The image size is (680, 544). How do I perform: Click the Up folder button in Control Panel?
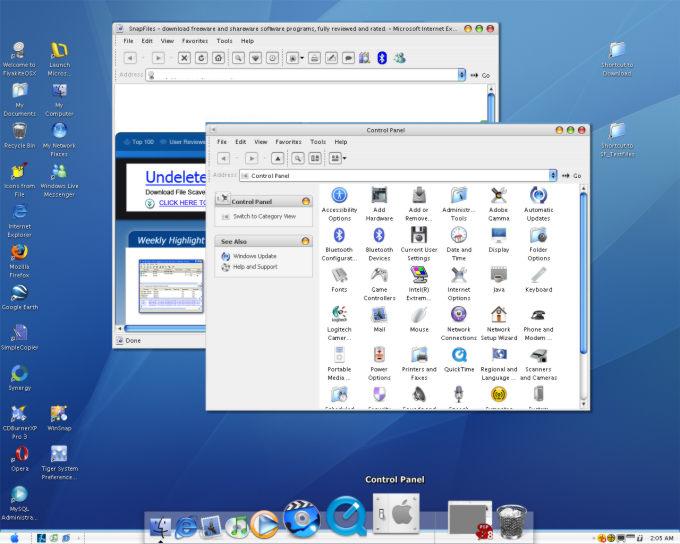point(278,158)
